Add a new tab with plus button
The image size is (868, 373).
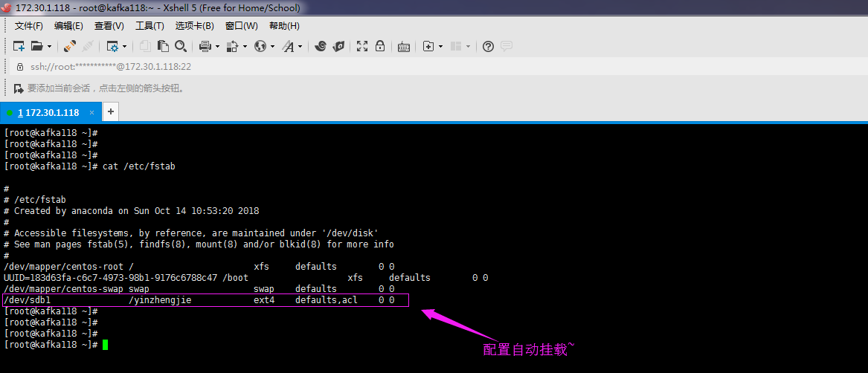(x=111, y=111)
